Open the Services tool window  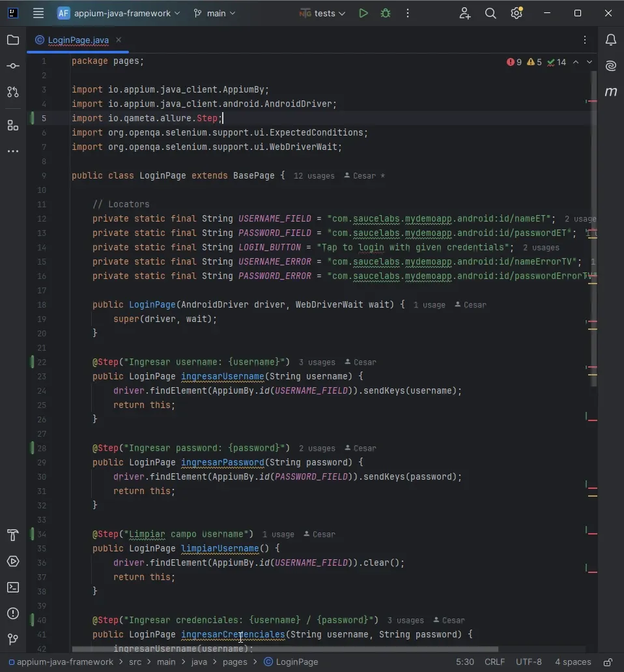tap(13, 561)
